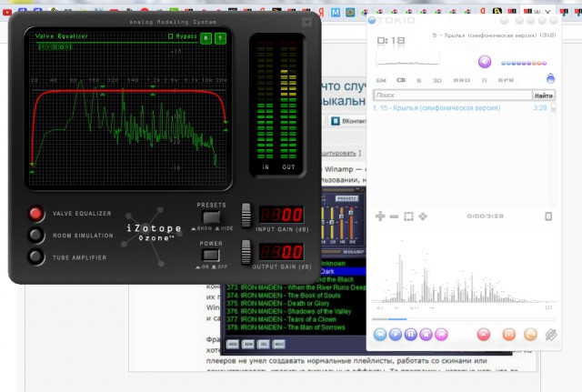This screenshot has height=392, width=582.
Task: Open the СВ tab in TOKIO
Action: point(401,80)
